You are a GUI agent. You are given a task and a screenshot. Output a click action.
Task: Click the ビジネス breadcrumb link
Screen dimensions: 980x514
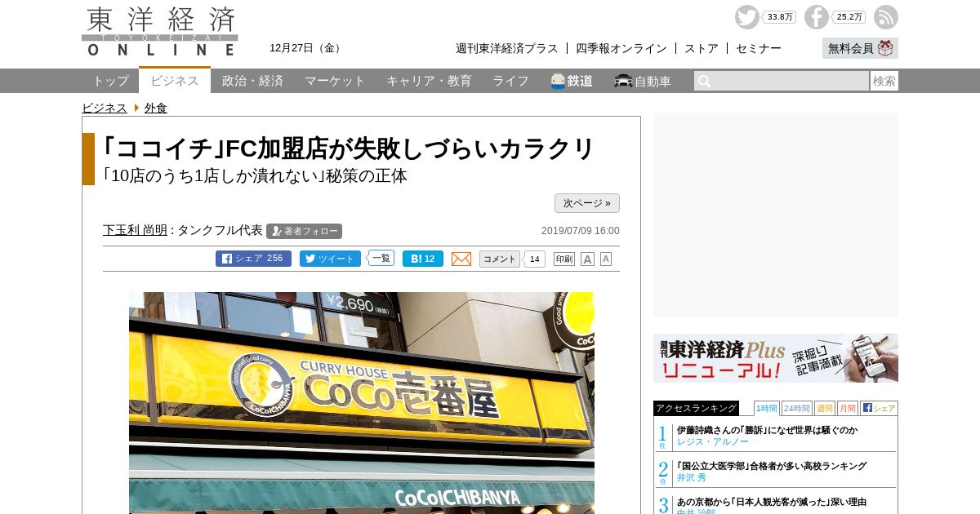point(105,108)
